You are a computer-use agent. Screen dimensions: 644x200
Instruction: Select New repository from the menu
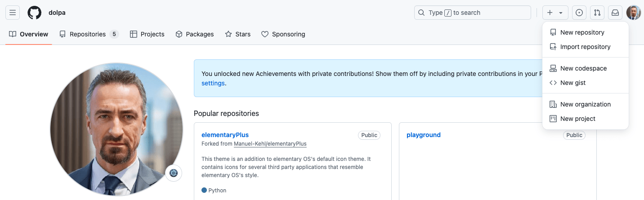582,32
